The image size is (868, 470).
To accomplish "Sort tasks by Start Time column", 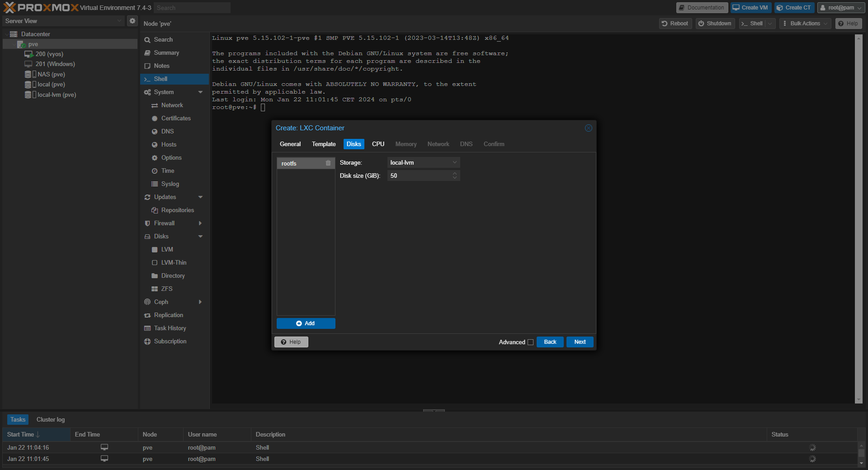I will (x=36, y=434).
